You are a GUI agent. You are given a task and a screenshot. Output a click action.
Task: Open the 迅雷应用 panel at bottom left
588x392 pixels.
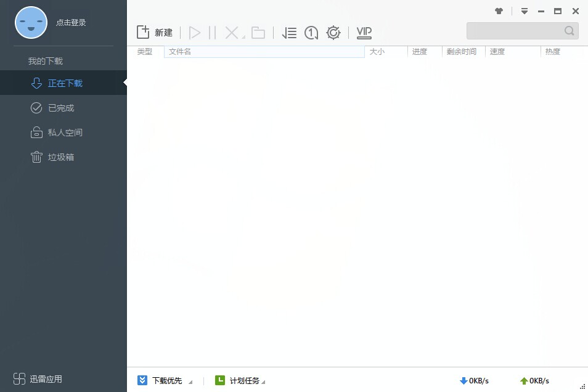point(37,378)
